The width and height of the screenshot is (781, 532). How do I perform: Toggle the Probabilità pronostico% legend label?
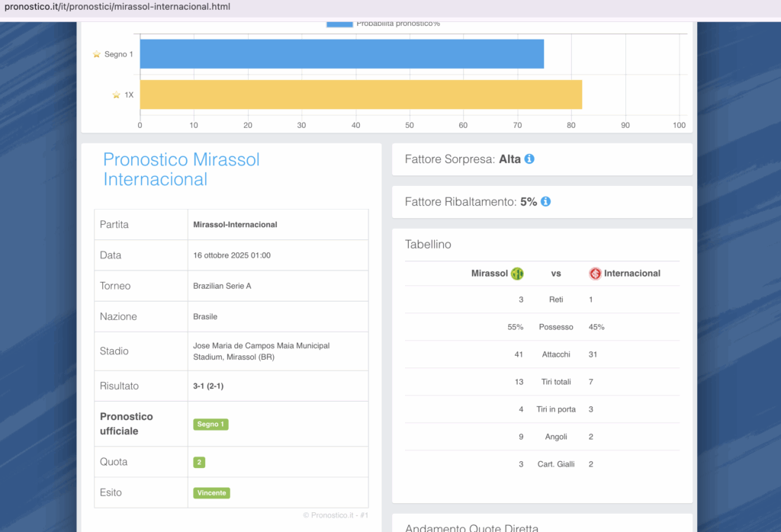(397, 24)
